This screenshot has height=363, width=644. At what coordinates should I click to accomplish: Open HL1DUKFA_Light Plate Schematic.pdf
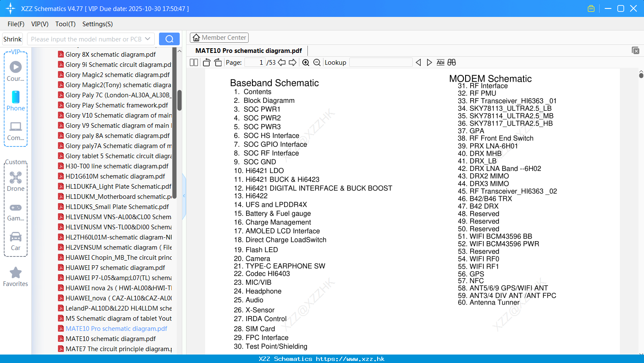118,186
